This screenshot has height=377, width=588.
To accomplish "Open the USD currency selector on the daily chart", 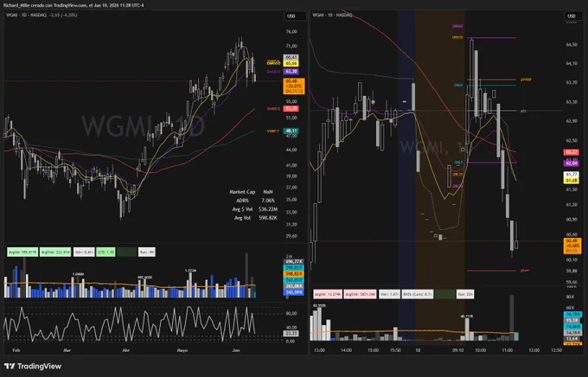I will (x=295, y=16).
